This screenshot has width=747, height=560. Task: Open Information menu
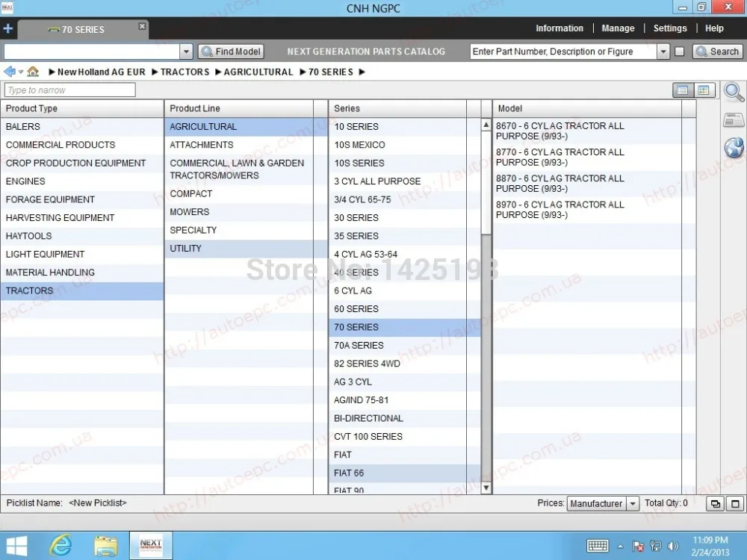[560, 28]
